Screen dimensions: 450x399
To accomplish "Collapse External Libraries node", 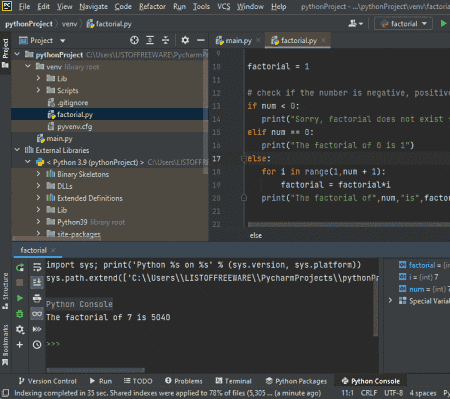I will [x=17, y=150].
